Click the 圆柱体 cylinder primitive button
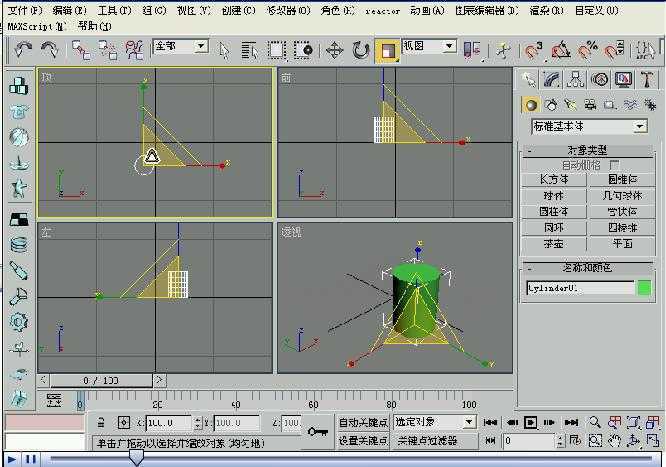666x467 pixels. coord(554,212)
